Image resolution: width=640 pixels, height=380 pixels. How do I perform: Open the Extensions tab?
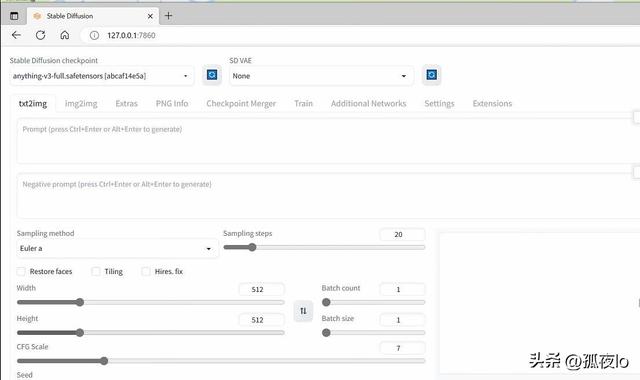pos(492,104)
